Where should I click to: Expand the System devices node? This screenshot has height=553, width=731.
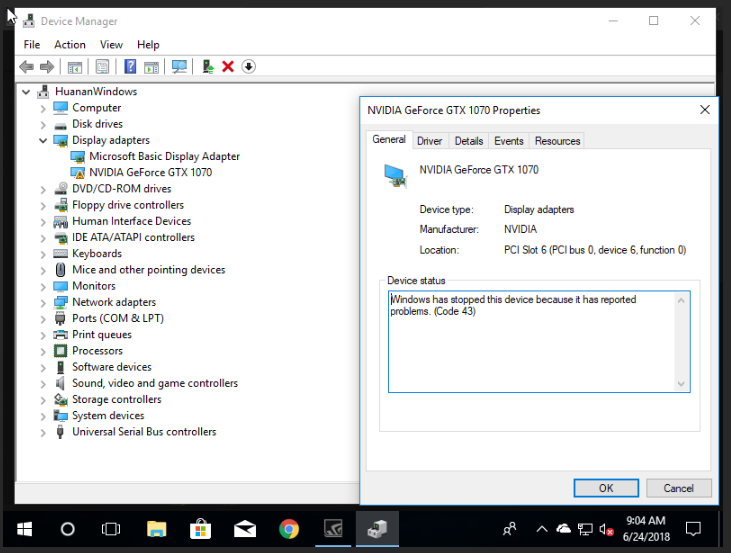coord(43,416)
